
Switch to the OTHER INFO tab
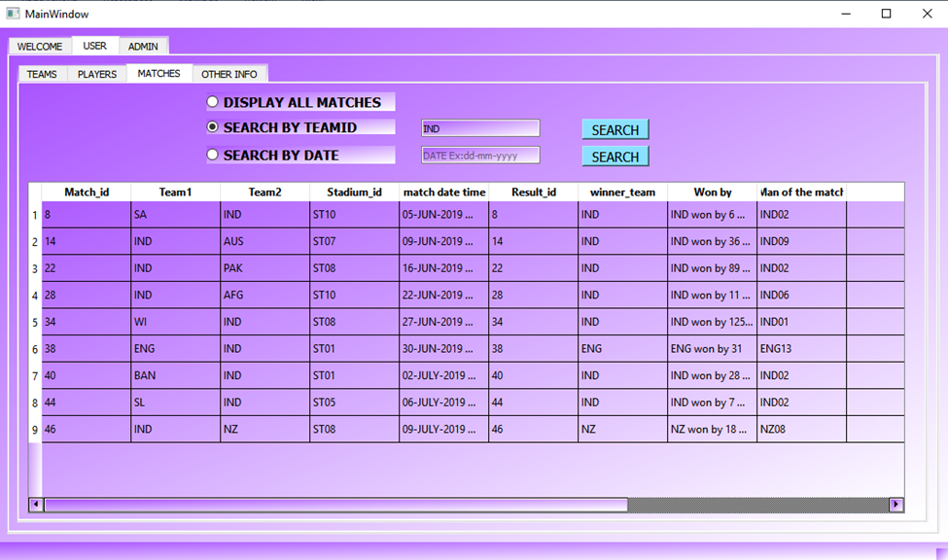click(x=228, y=73)
